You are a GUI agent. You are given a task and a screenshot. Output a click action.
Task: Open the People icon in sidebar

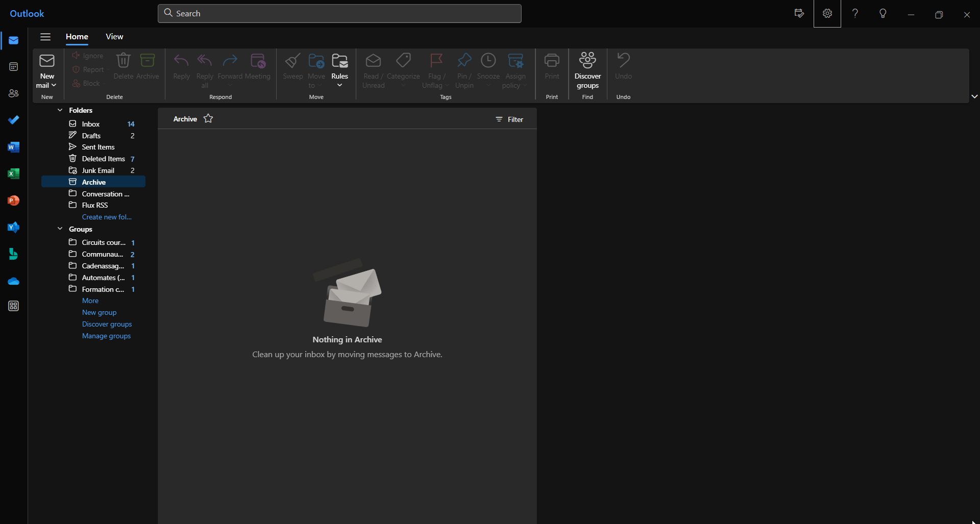click(14, 93)
